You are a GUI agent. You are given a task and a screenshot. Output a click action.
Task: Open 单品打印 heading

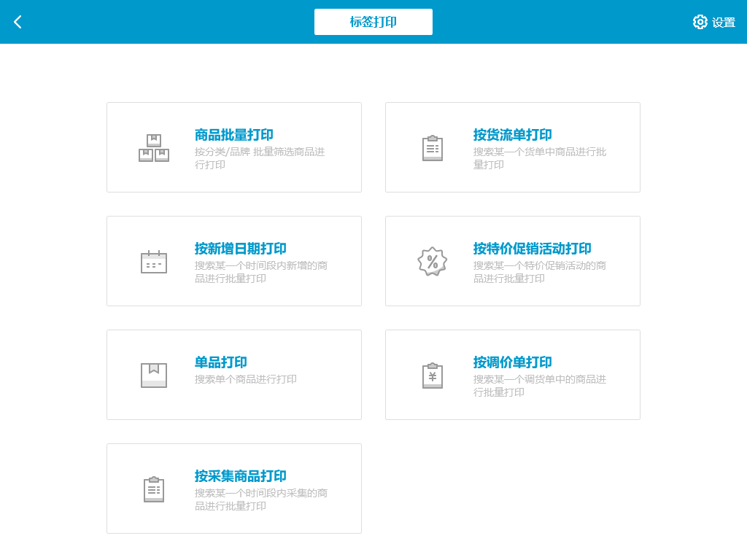click(x=220, y=362)
